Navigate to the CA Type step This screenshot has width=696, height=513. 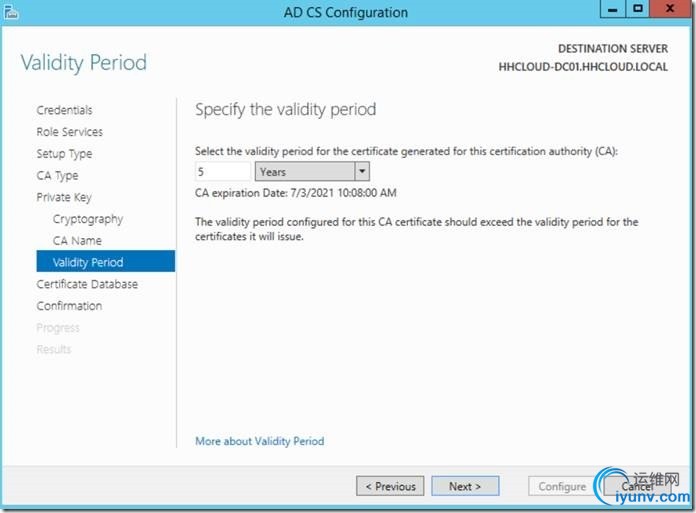coord(57,176)
